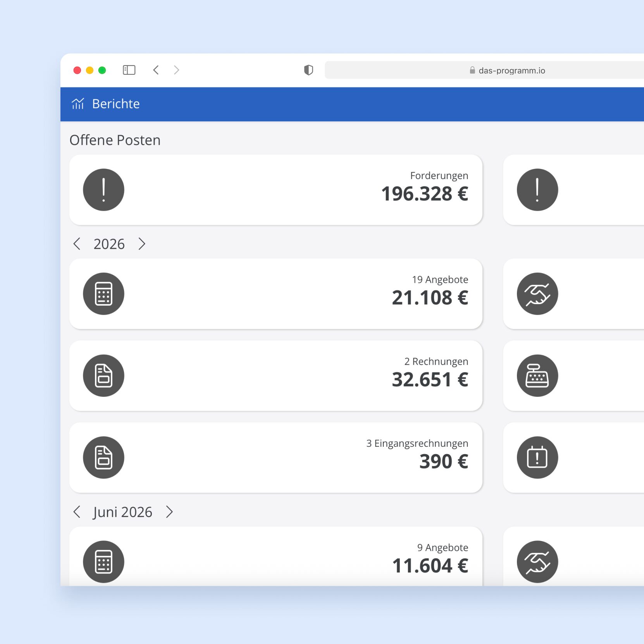Click the 9 Angebote calculator icon
This screenshot has height=644, width=644.
[x=103, y=561]
